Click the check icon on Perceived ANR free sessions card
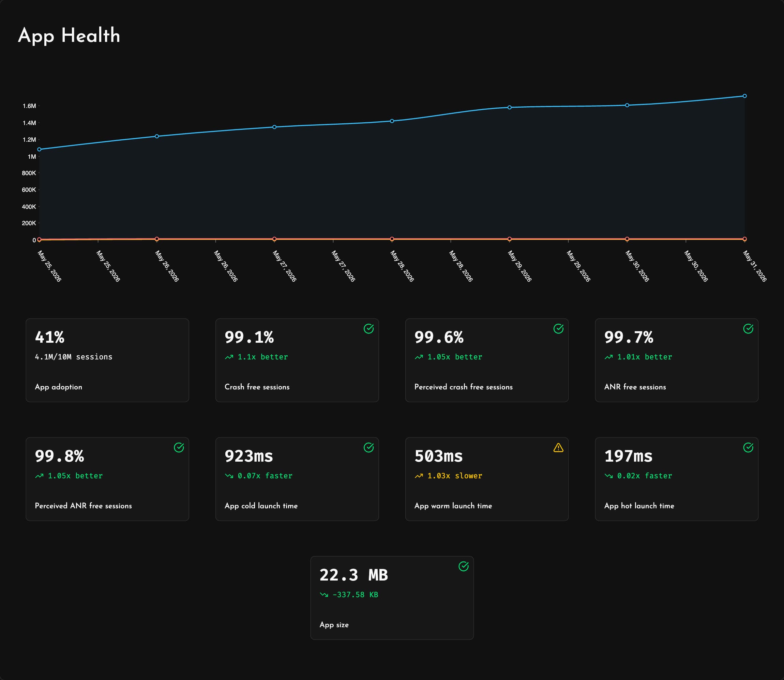Image resolution: width=784 pixels, height=680 pixels. (x=179, y=447)
